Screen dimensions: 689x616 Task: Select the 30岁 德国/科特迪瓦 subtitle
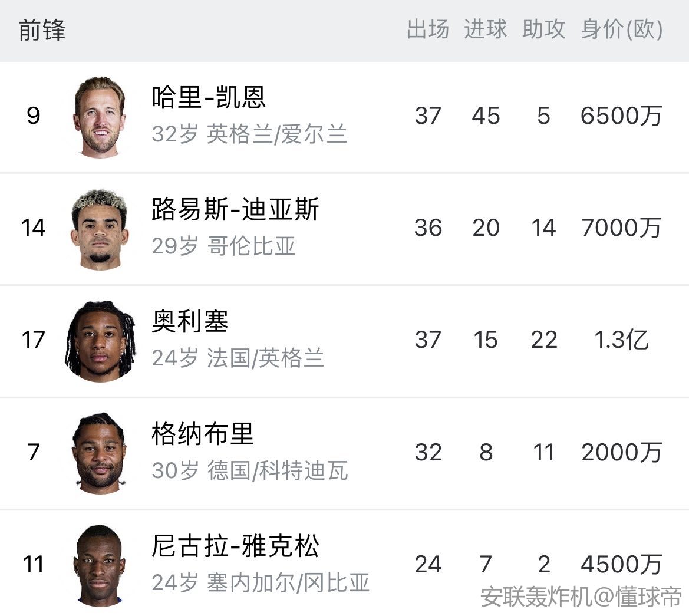click(250, 470)
